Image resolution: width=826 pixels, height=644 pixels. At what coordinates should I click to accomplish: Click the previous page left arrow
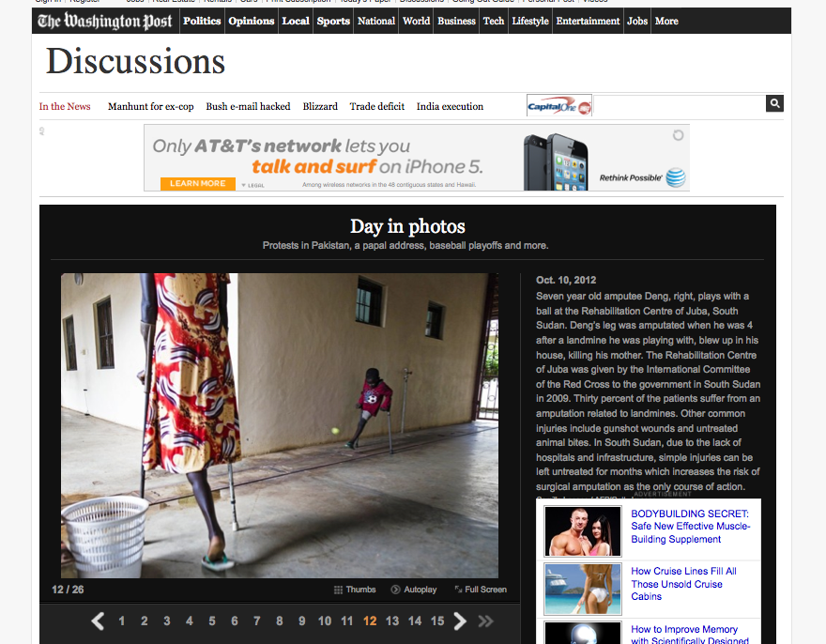pyautogui.click(x=98, y=621)
